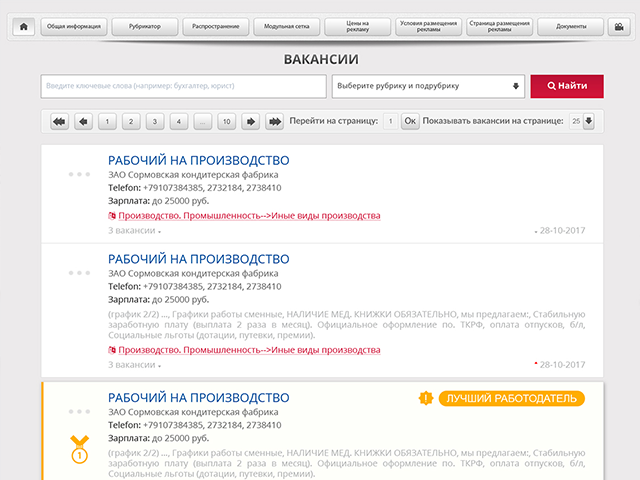
Task: Open Цены на рекламу menu item
Action: coord(358,27)
